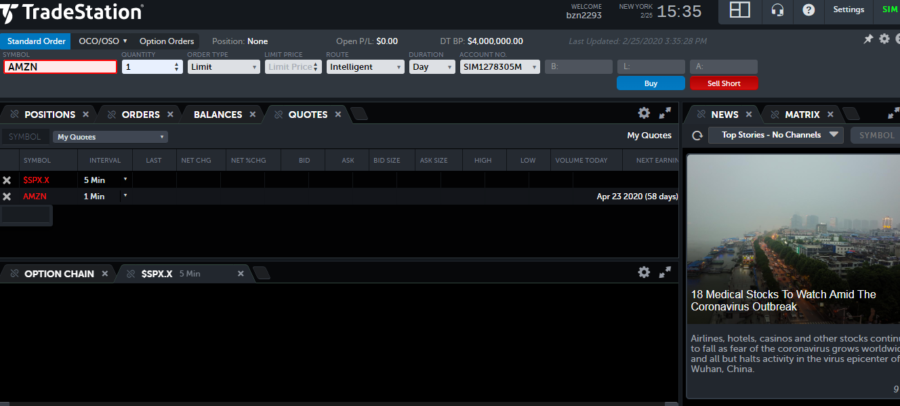
Task: Click the Quotes panel Symbol search field
Action: [x=25, y=137]
